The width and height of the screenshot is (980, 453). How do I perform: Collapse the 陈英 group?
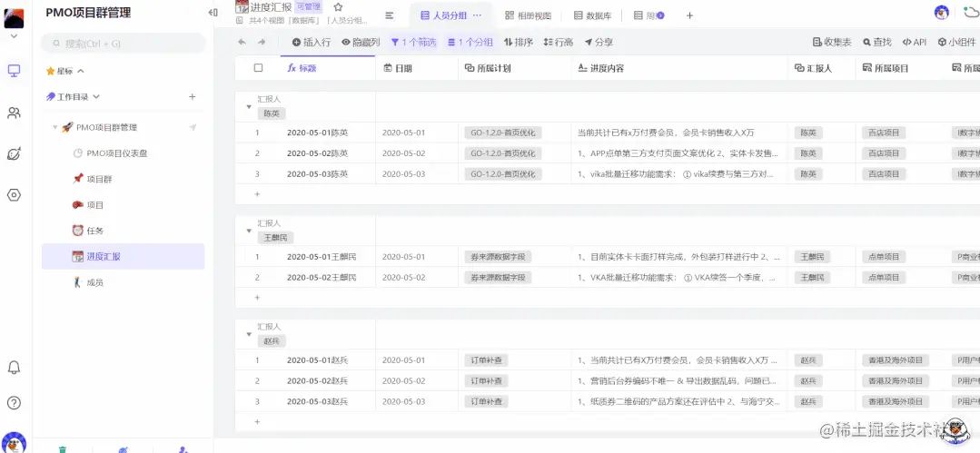(x=250, y=107)
